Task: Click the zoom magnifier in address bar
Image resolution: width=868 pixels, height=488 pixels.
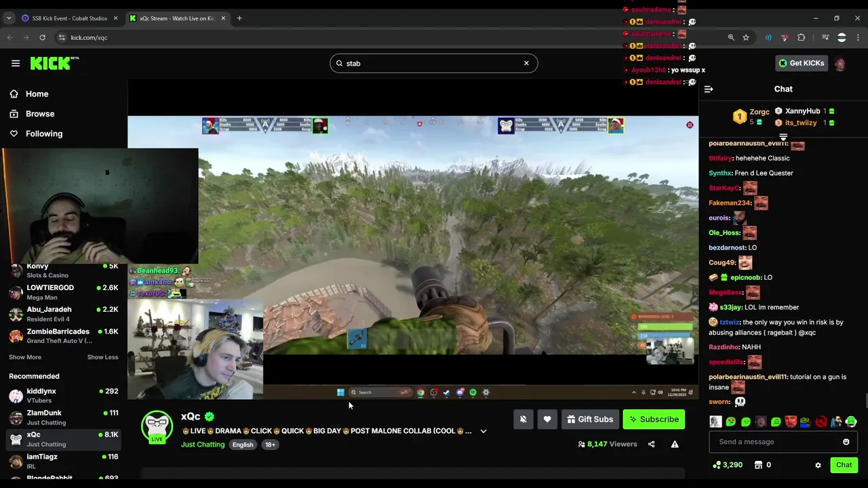Action: pyautogui.click(x=731, y=38)
